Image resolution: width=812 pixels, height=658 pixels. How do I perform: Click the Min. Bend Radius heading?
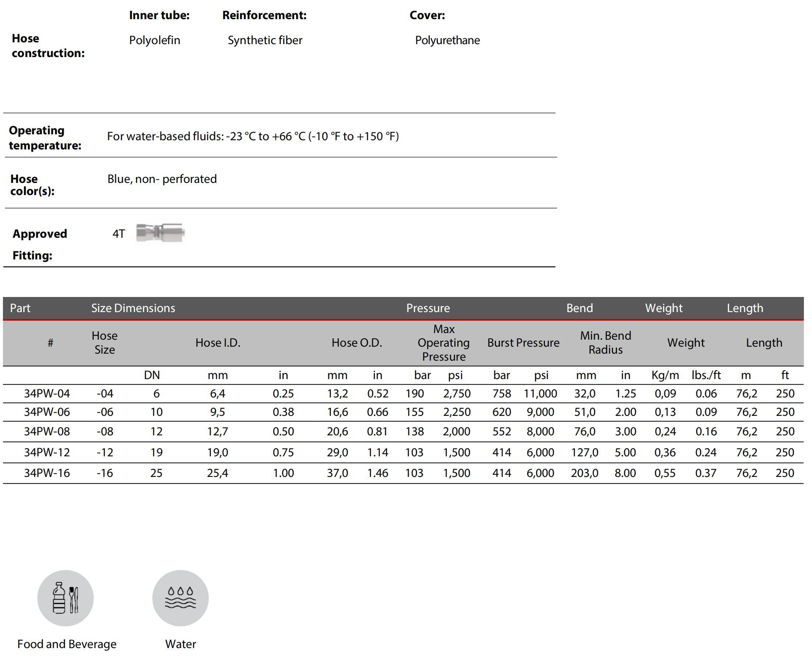[x=606, y=343]
